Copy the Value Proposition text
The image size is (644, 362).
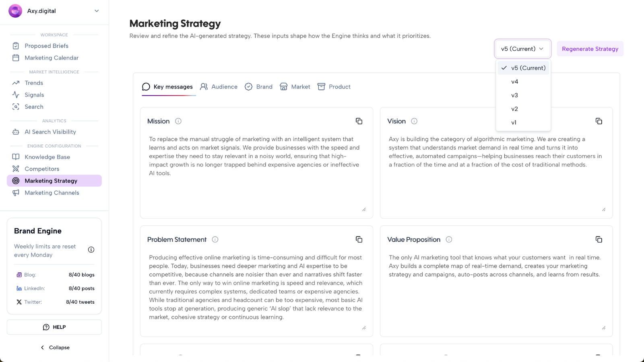click(x=599, y=239)
